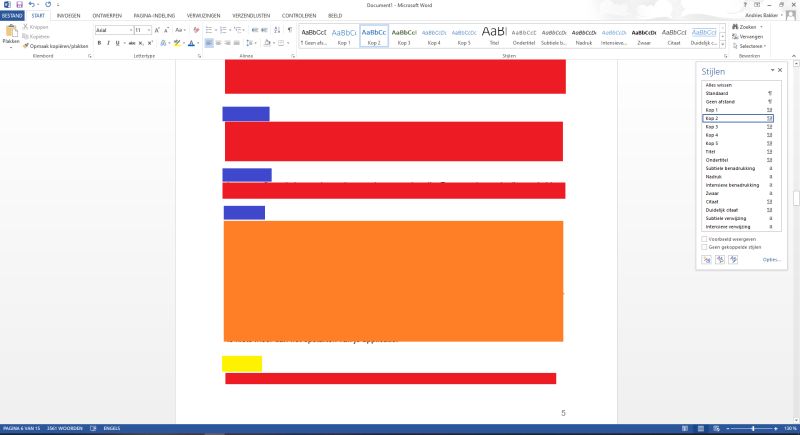The image size is (800, 435).
Task: Switch to the CONTROLEREN tab
Action: coord(299,16)
